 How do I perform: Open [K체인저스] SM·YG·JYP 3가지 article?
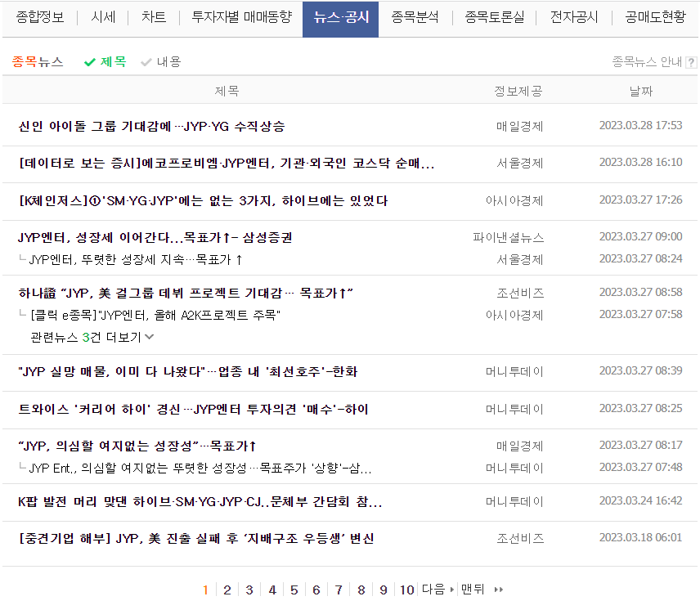pyautogui.click(x=203, y=201)
